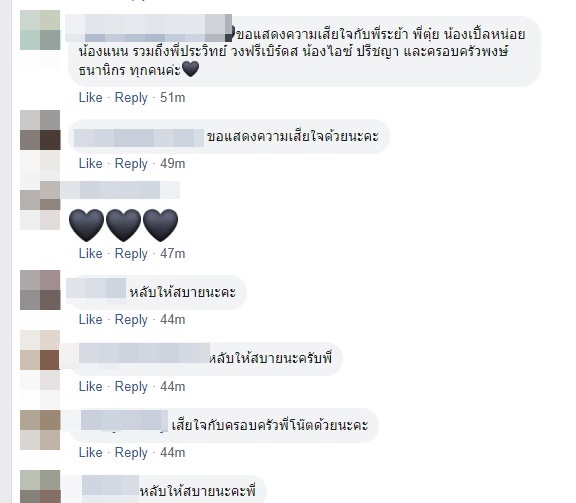Open the 51m timestamp link
The height and width of the screenshot is (503, 576).
173,98
